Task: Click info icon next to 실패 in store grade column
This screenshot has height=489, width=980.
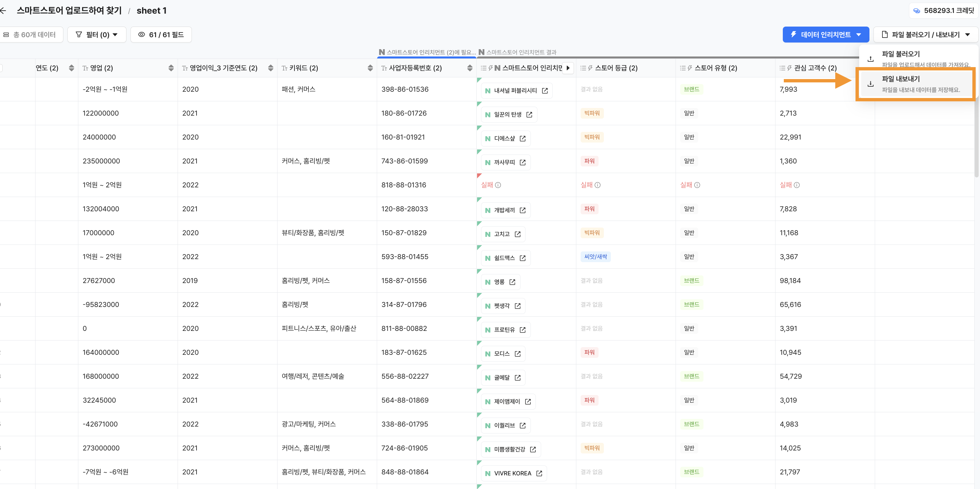Action: [x=598, y=185]
